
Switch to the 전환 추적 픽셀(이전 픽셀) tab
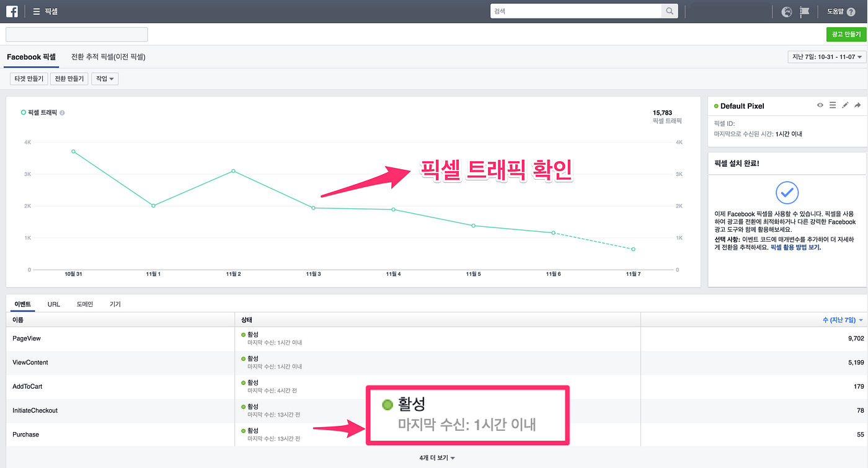(108, 57)
